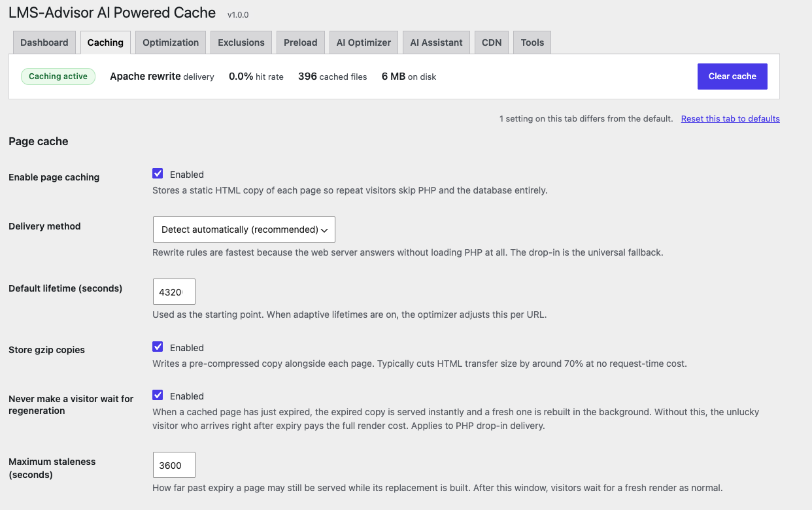Click the Default lifetime seconds field

tap(174, 292)
